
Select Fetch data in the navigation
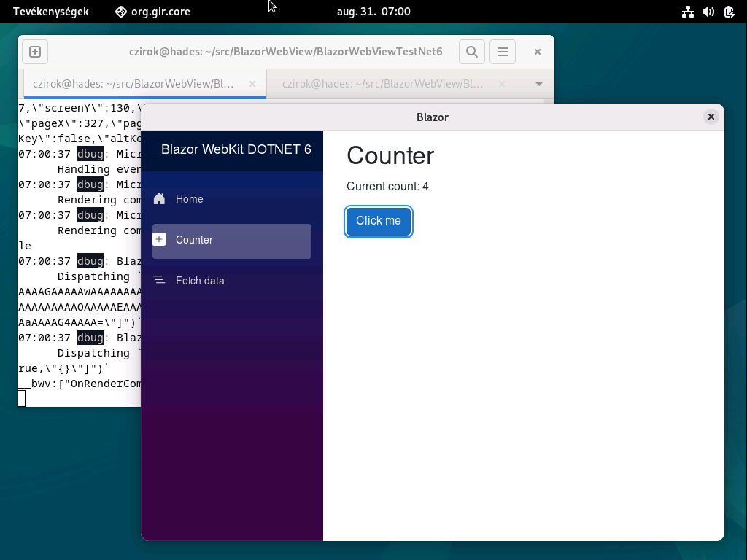click(x=201, y=280)
